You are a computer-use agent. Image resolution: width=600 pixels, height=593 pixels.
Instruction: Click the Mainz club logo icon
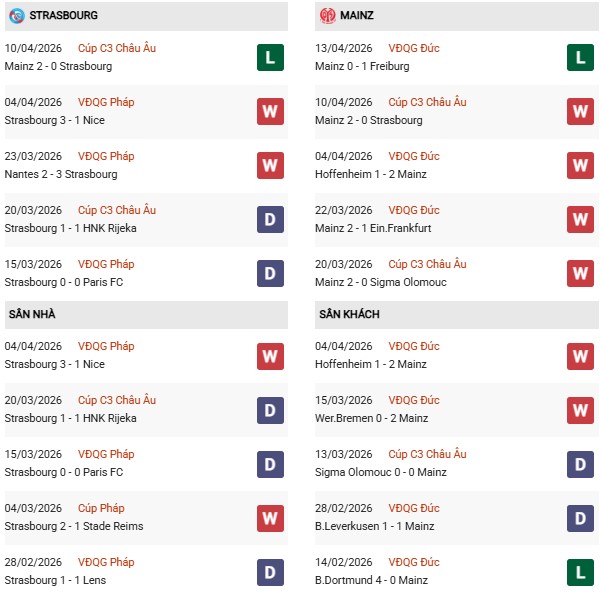click(x=328, y=16)
